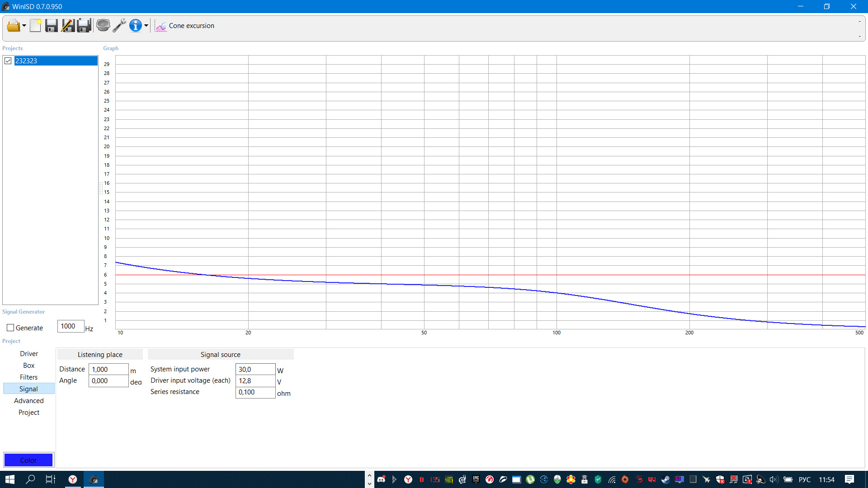Select the 232323 project in the list
This screenshot has width=868, height=488.
(56, 61)
